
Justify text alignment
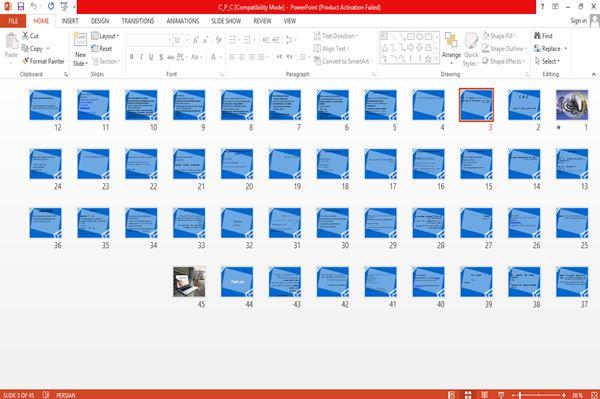point(262,57)
